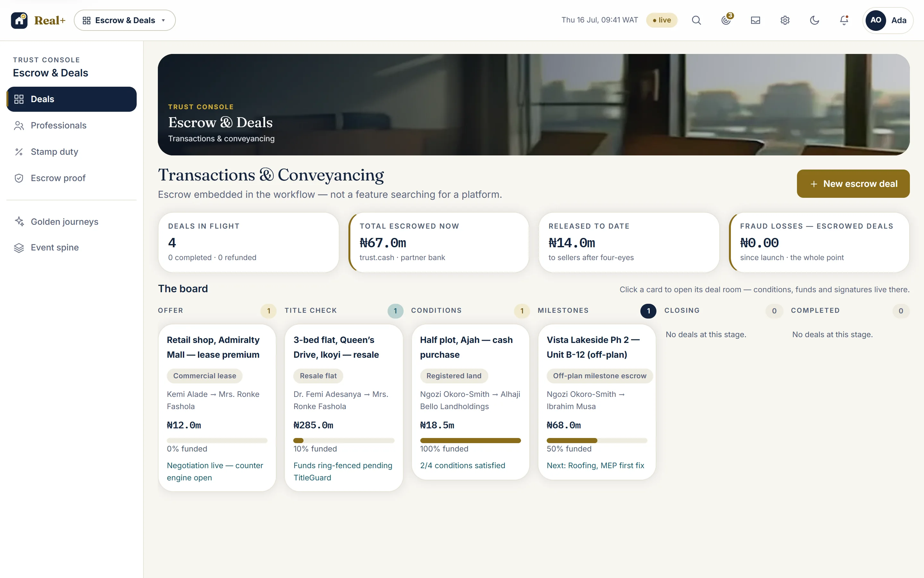924x578 pixels.
Task: Open the notifications bell icon
Action: [844, 20]
